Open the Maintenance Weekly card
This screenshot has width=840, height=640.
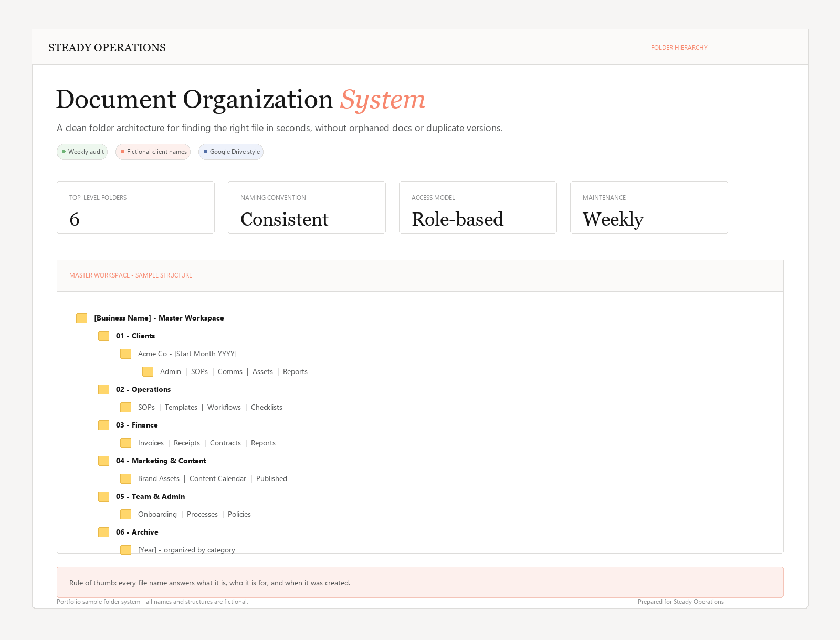(649, 207)
